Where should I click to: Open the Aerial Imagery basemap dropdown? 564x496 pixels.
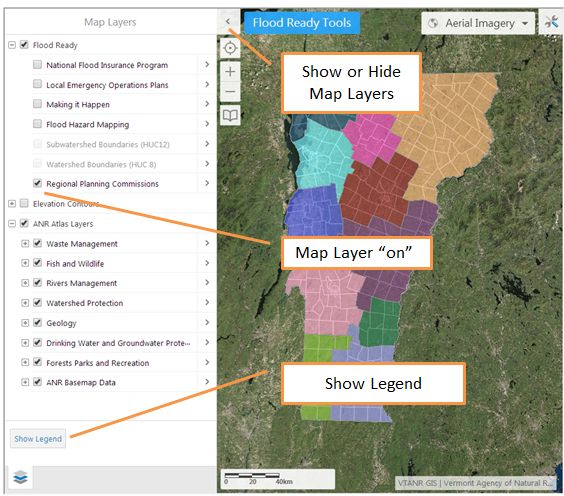478,23
